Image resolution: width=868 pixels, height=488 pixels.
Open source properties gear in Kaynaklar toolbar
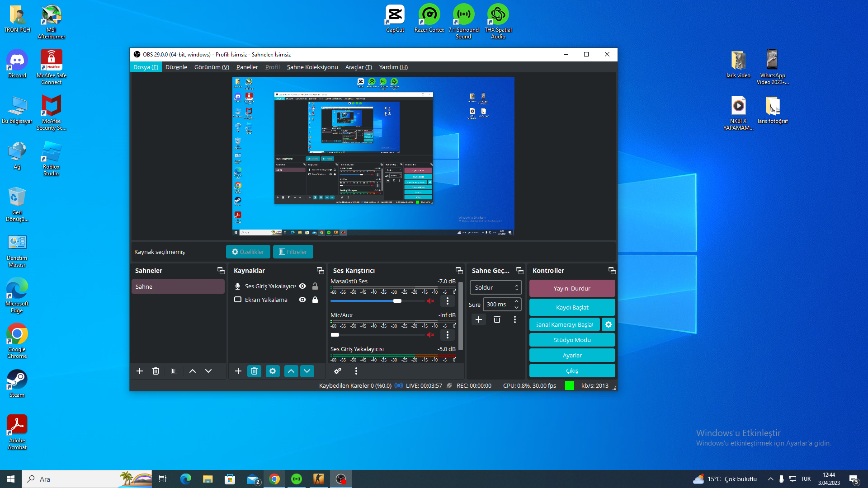pos(273,371)
